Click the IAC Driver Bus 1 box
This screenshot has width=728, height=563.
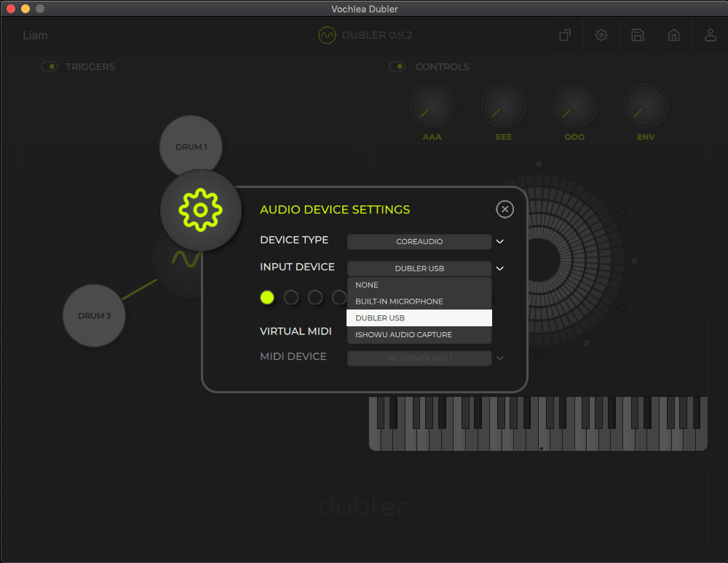(419, 358)
